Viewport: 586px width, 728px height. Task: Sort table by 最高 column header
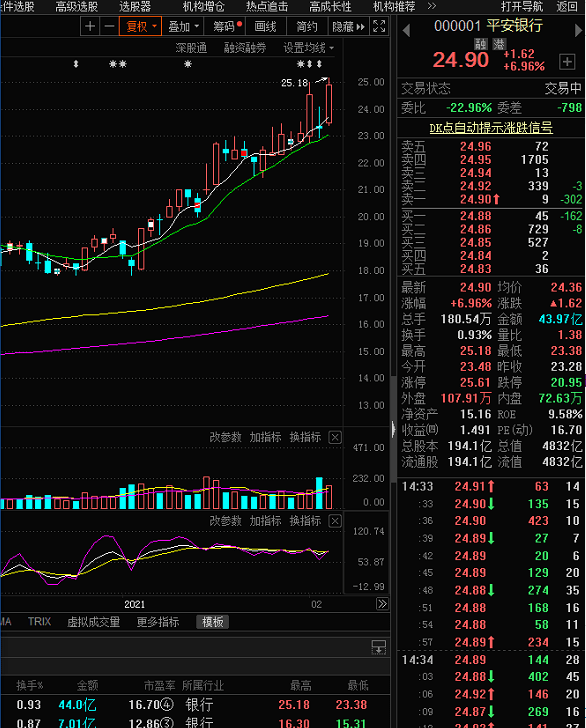[300, 685]
